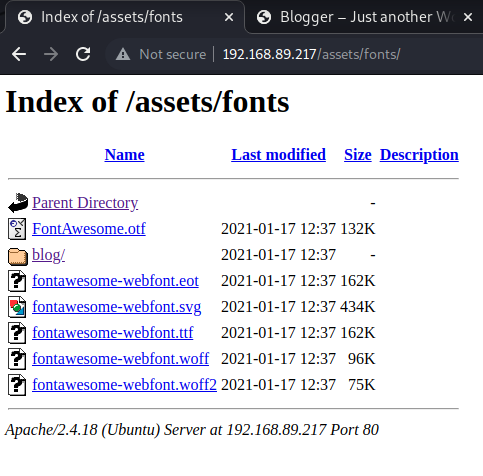Click the Not secure label
This screenshot has width=483, height=476.
point(173,54)
